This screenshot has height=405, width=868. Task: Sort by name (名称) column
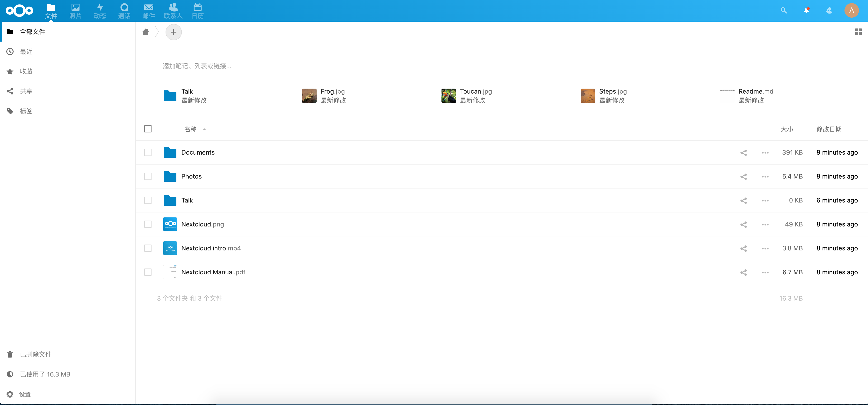(x=190, y=129)
